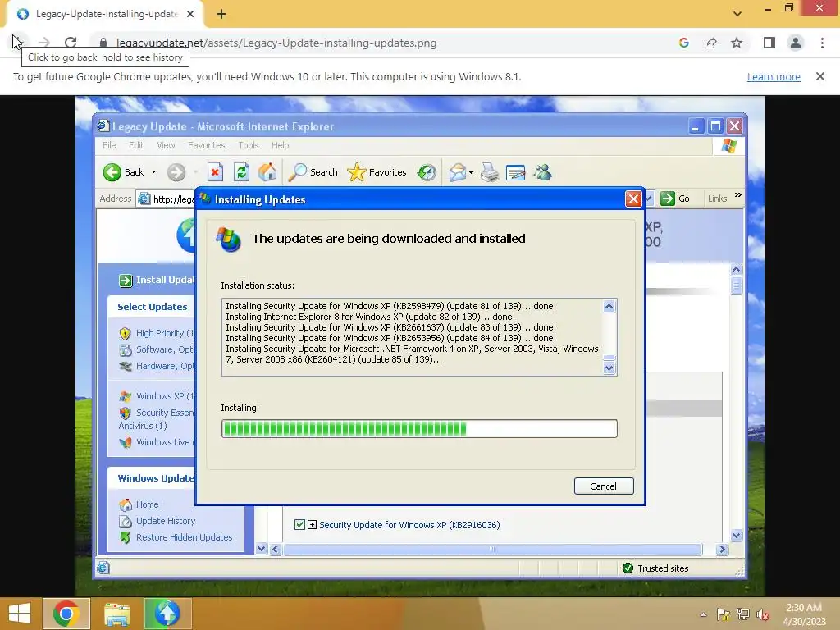Click the muted volume tray icon
The height and width of the screenshot is (630, 840).
tap(763, 614)
